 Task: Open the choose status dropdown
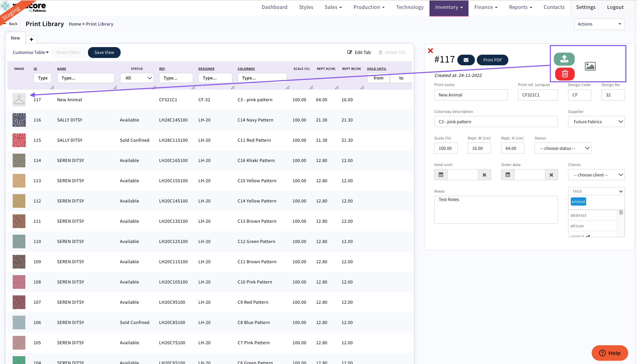coord(563,148)
